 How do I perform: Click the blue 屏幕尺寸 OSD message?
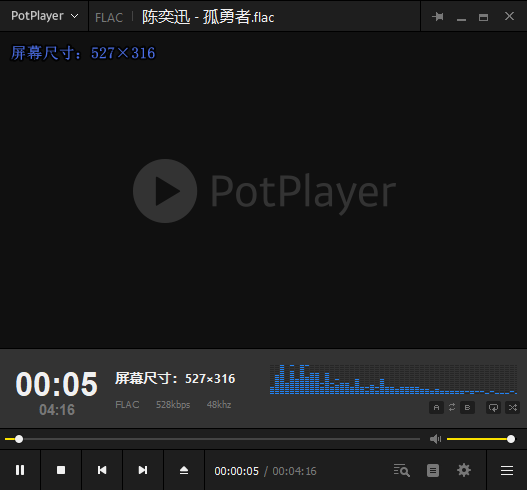tap(83, 53)
